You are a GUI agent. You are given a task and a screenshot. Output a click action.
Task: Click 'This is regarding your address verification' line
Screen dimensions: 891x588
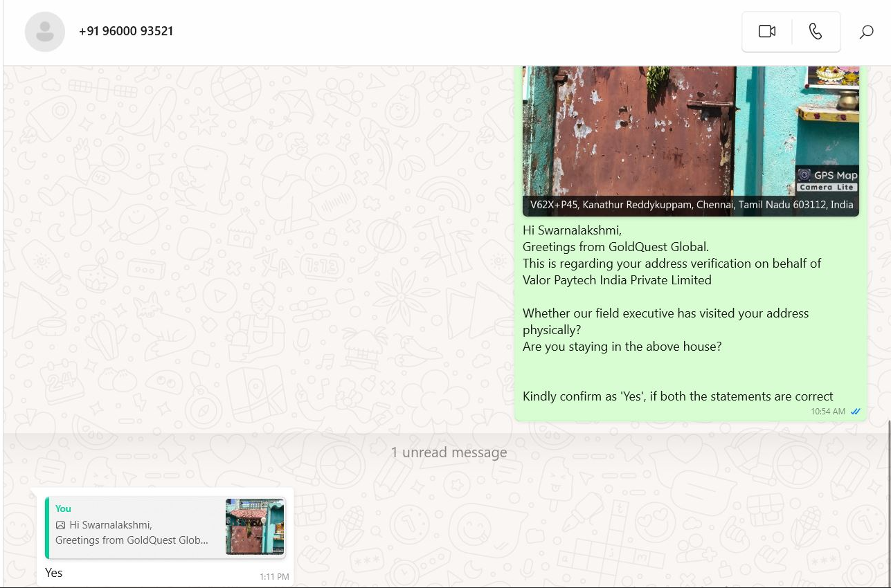[672, 264]
